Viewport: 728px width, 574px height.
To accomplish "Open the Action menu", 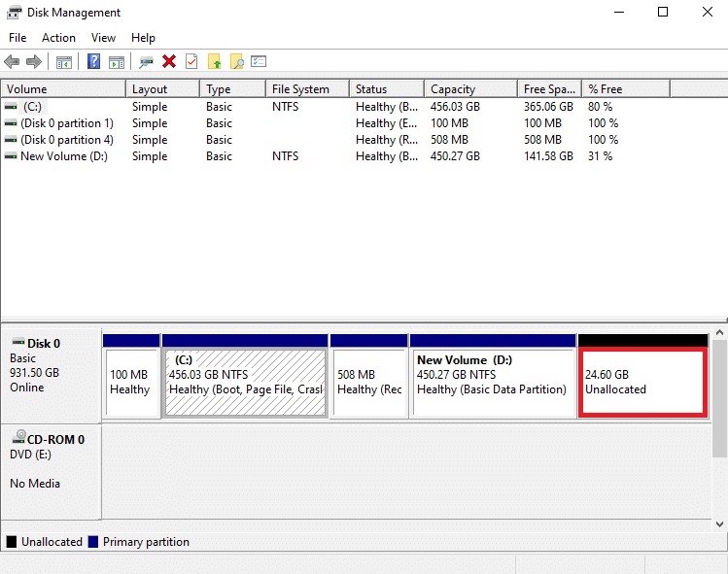I will 58,38.
